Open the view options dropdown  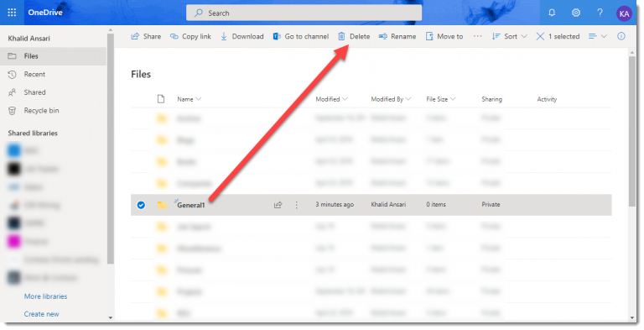click(598, 36)
